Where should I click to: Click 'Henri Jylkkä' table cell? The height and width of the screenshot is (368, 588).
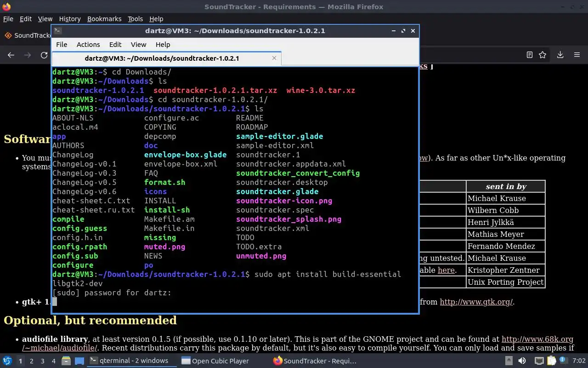coord(505,222)
